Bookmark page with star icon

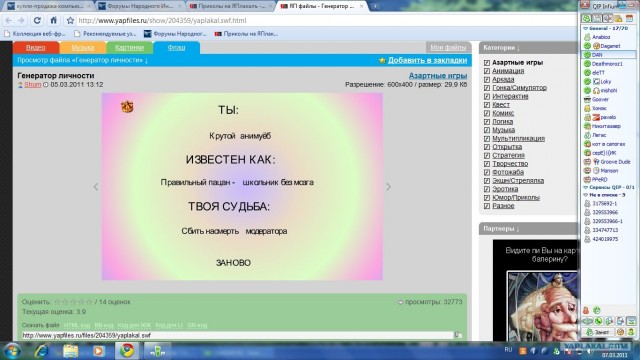70,20
